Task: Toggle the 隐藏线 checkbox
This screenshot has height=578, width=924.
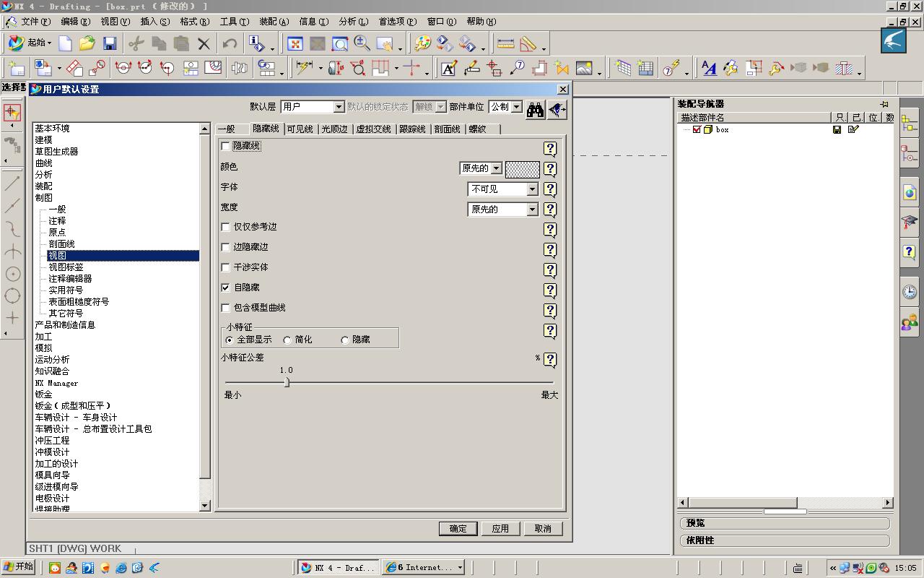Action: (226, 147)
